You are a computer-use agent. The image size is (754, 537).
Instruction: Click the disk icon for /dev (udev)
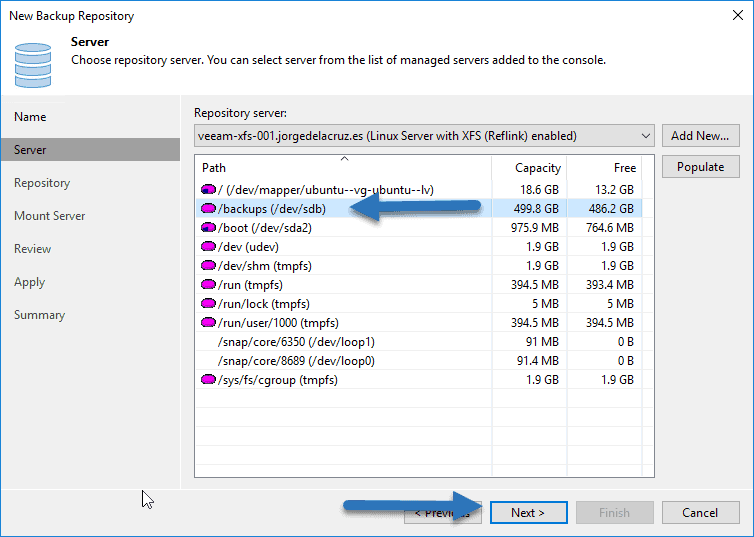(209, 247)
